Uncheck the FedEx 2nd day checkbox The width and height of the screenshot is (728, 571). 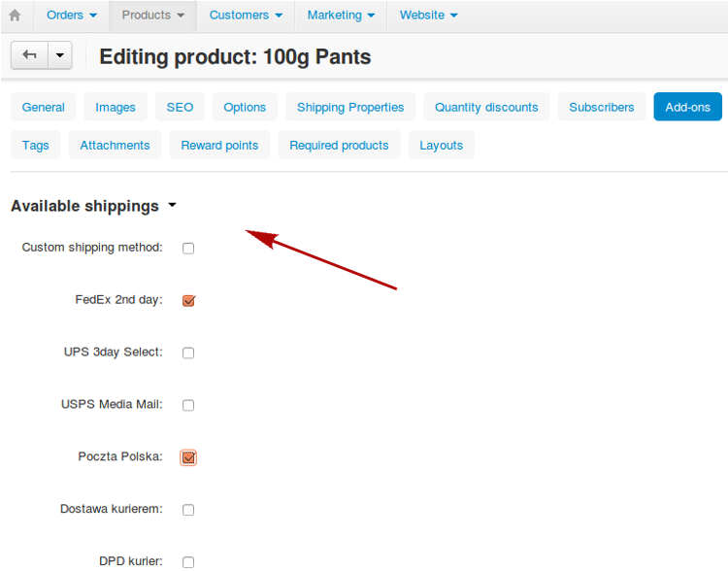tap(188, 301)
